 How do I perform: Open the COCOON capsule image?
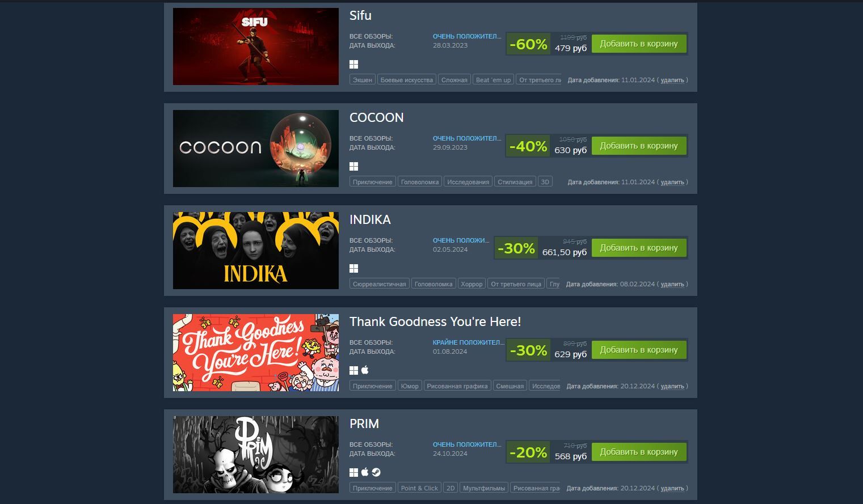(256, 149)
